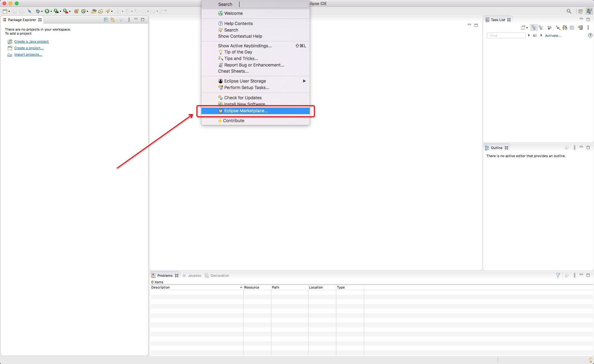
Task: Click the Debug bug icon
Action: [37, 11]
